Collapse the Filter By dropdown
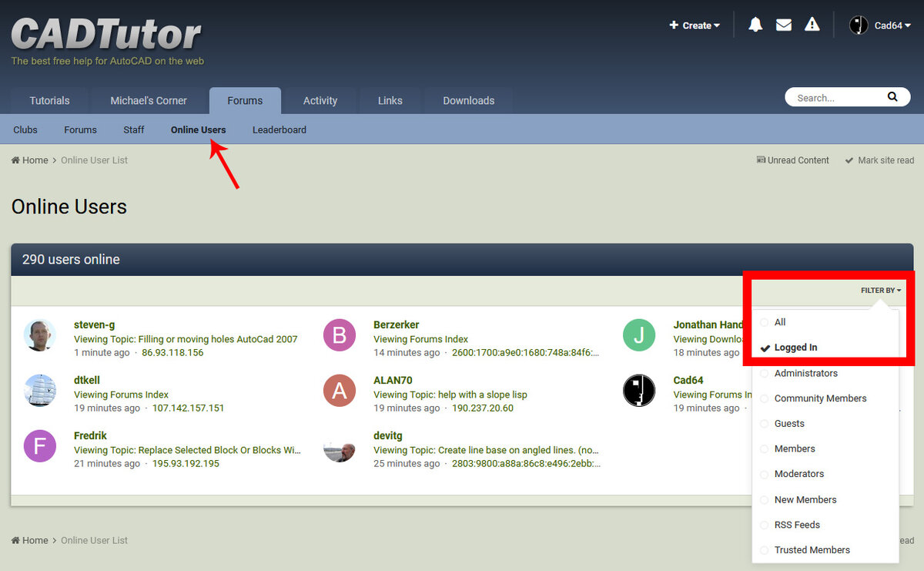Image resolution: width=924 pixels, height=571 pixels. [x=881, y=291]
